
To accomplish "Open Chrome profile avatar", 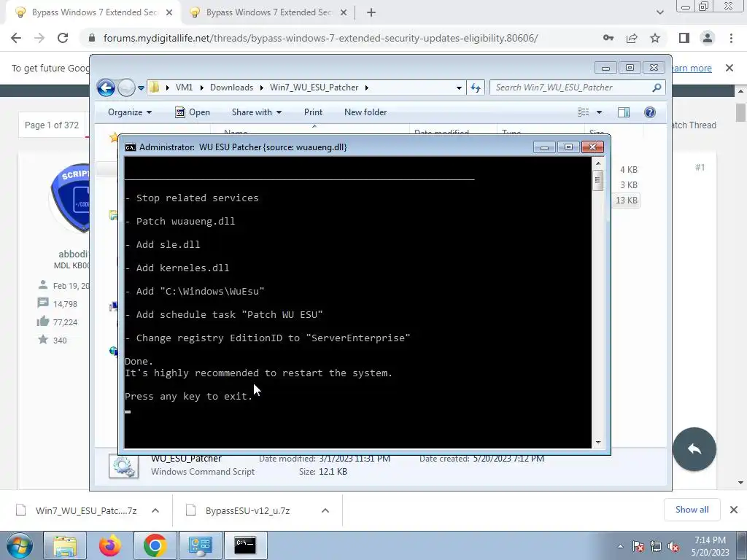I will pos(708,38).
